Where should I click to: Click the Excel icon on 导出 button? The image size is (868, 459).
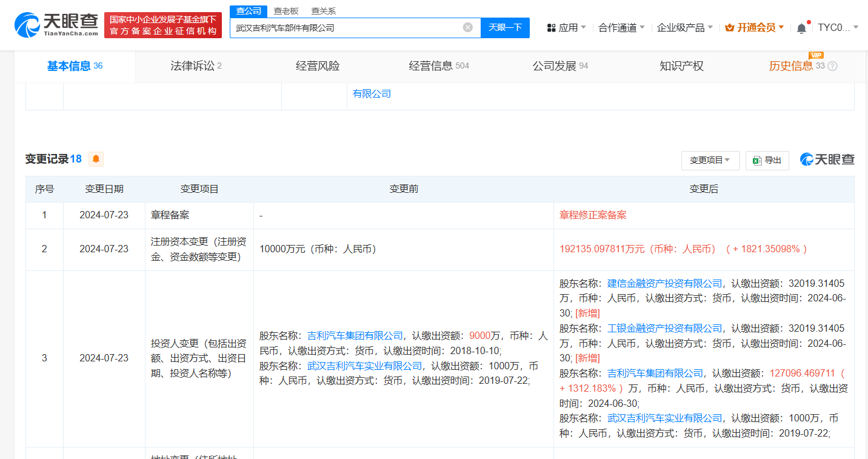coord(756,160)
